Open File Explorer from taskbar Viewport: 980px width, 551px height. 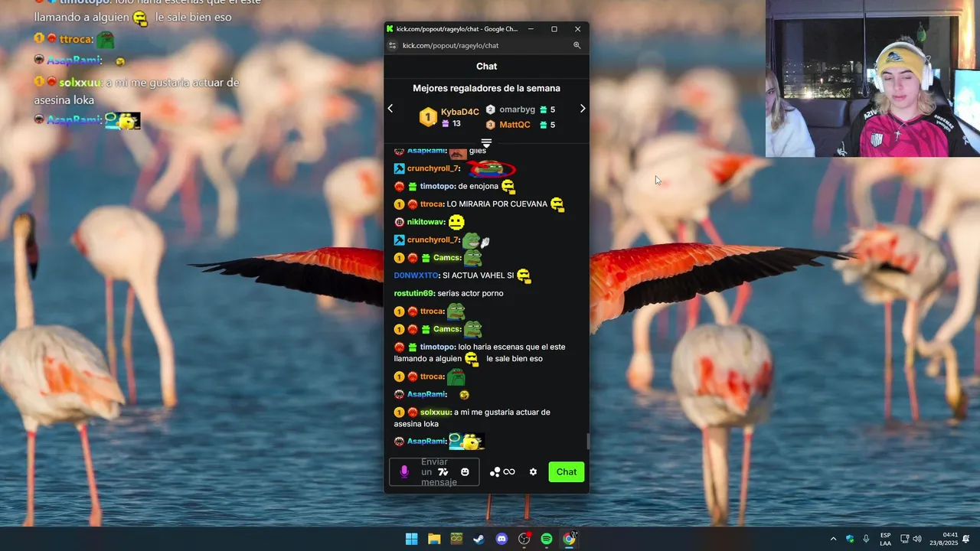pyautogui.click(x=434, y=539)
